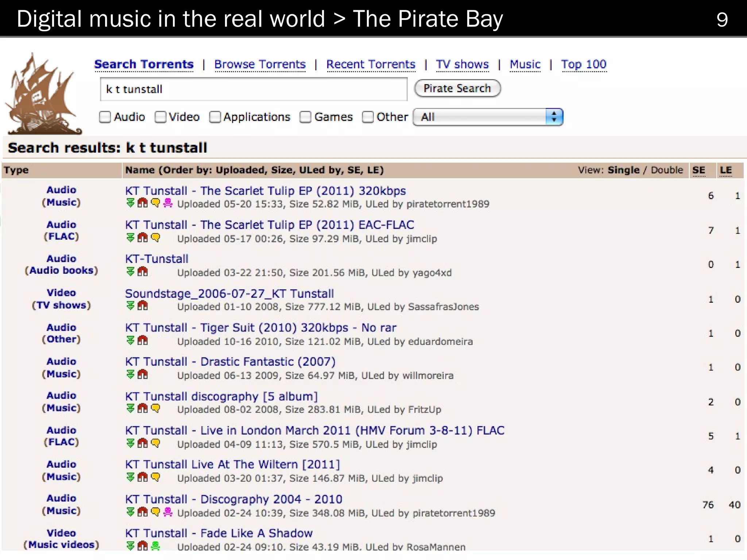This screenshot has width=747, height=560.
Task: Open KT Tunstall Live At The Wiltern [2011]
Action: click(233, 464)
